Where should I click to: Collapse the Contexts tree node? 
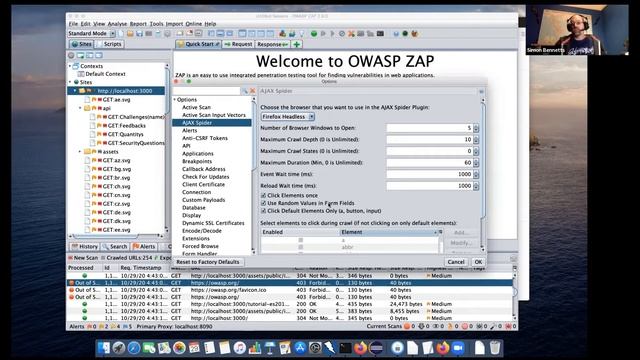pyautogui.click(x=70, y=66)
